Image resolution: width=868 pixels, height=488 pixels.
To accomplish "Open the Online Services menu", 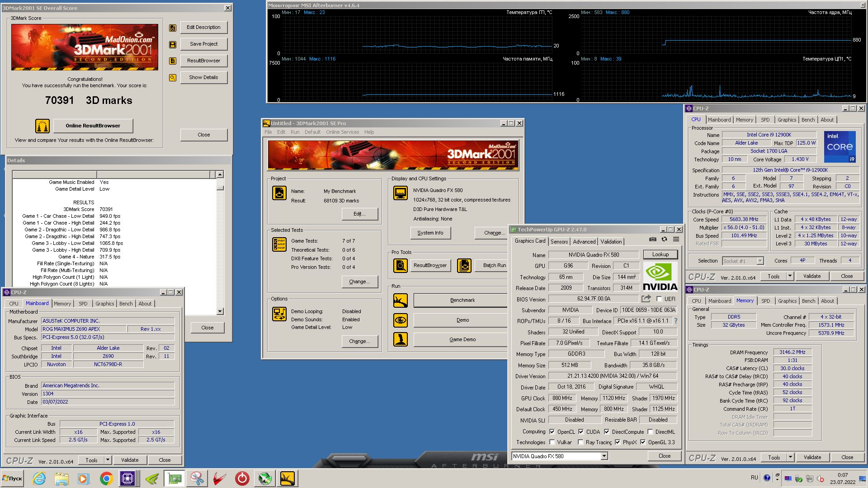I will coord(342,132).
